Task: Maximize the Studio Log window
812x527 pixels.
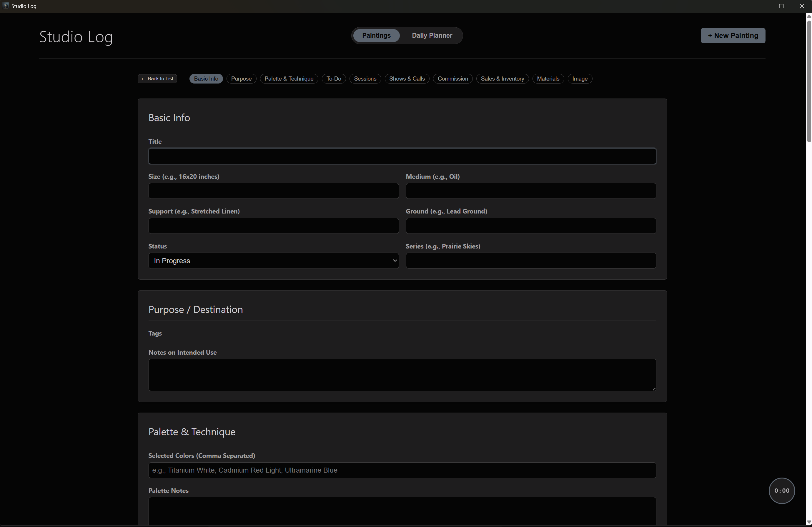Action: point(781,6)
